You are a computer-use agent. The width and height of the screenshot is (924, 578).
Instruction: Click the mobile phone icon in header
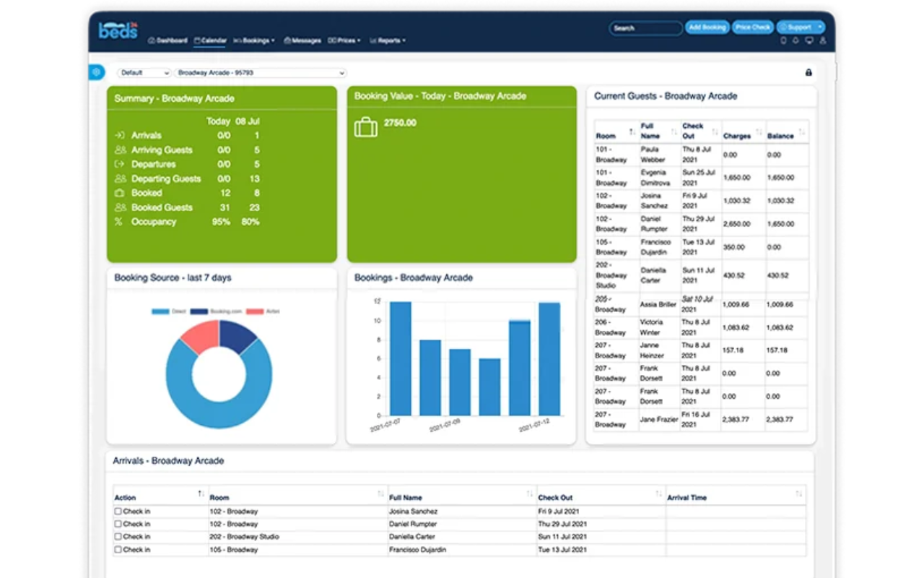pyautogui.click(x=784, y=40)
